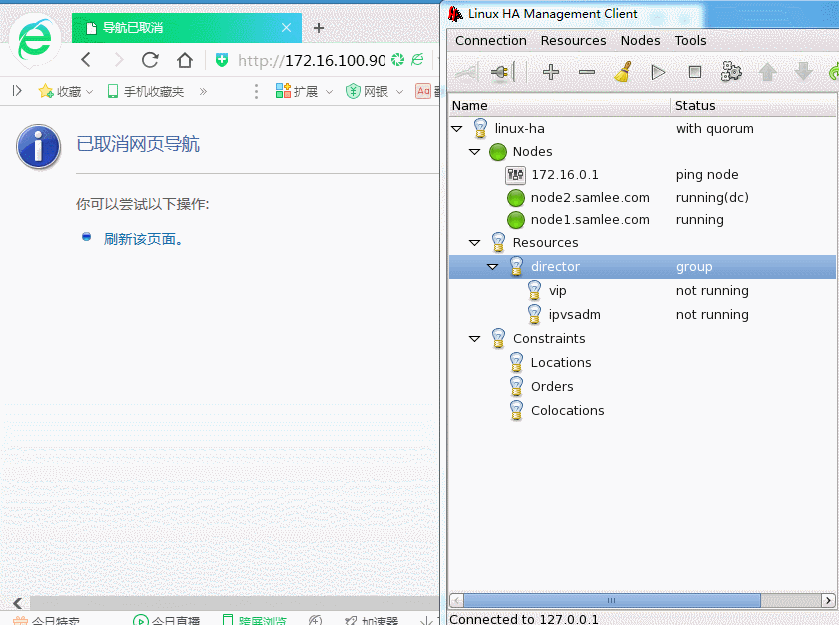Click the right scroll arrow in HA client
This screenshot has height=625, width=839.
tap(829, 600)
